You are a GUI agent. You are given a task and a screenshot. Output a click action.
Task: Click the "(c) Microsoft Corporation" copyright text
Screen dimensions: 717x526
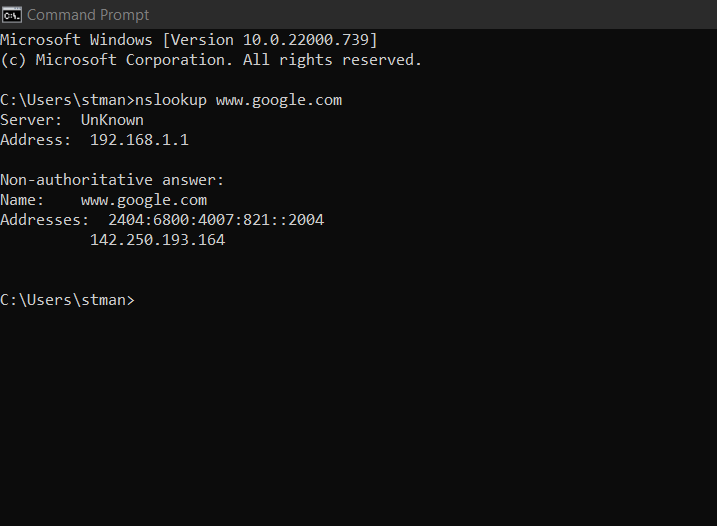[x=112, y=60]
